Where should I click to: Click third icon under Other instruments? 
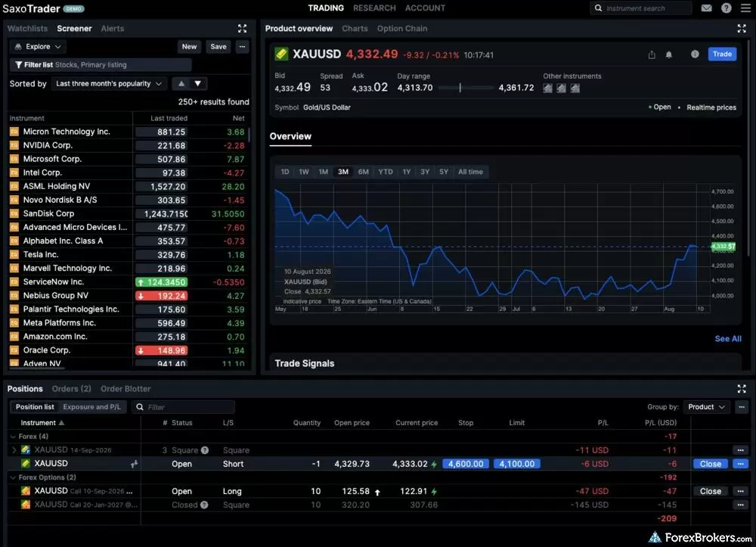[575, 88]
